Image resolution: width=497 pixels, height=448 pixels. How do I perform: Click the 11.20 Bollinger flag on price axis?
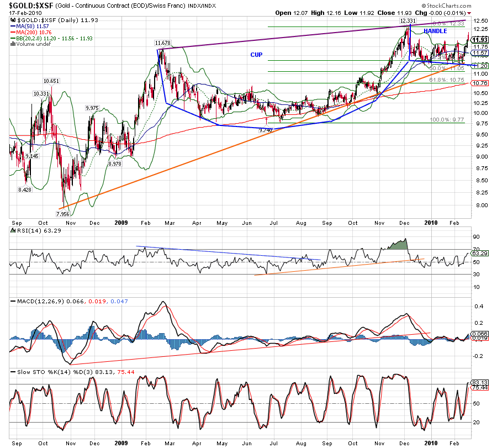click(480, 66)
